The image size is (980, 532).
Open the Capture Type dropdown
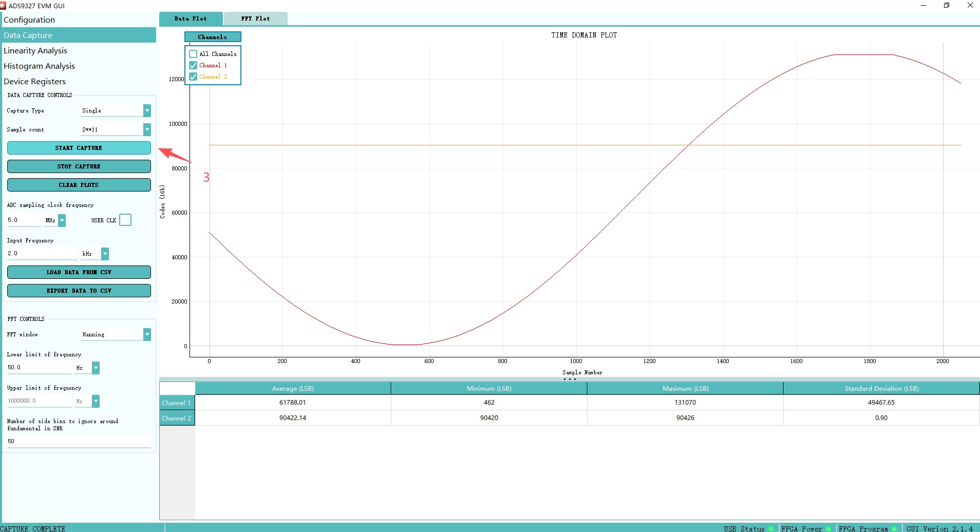click(147, 110)
